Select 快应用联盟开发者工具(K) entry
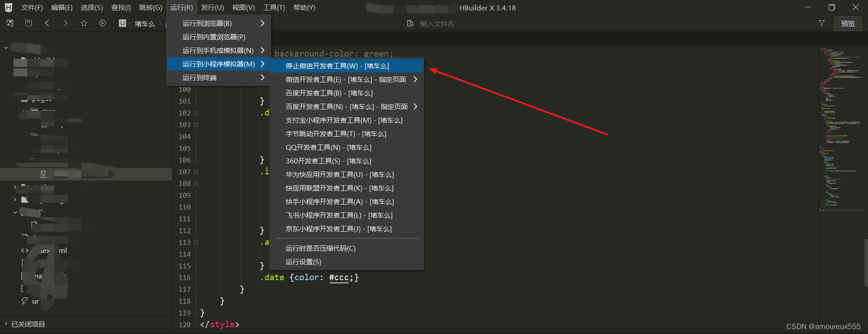The image size is (868, 334). 347,188
